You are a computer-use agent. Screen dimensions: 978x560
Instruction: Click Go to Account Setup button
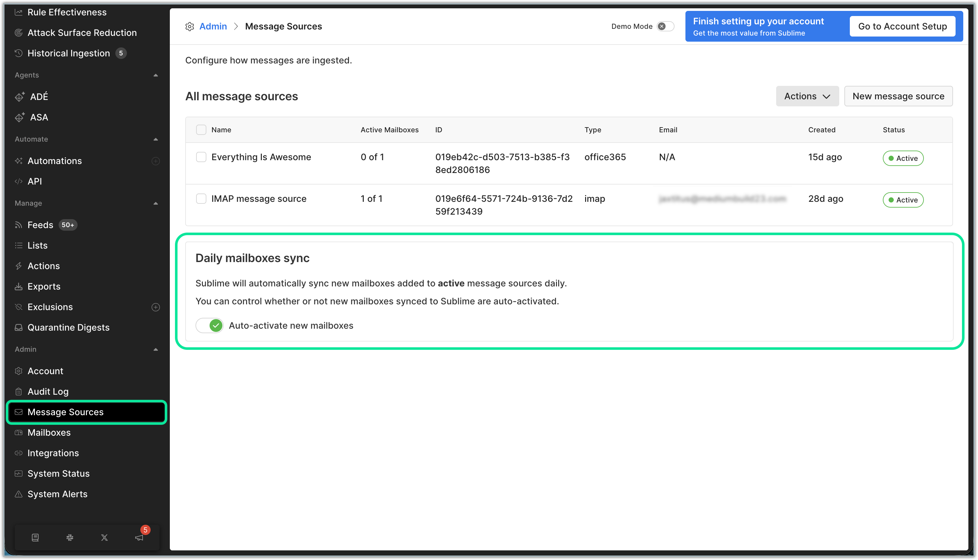(902, 26)
